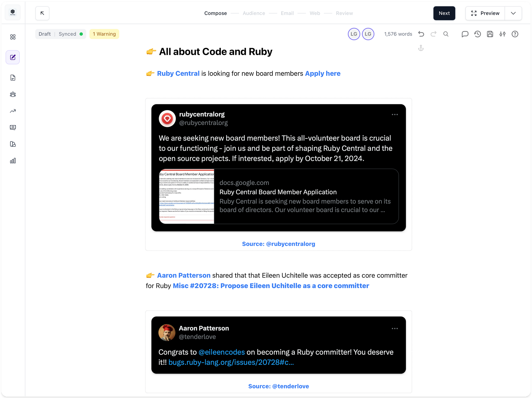Expand audience step in workflow
Screen dimensions: 532x398
(x=254, y=13)
